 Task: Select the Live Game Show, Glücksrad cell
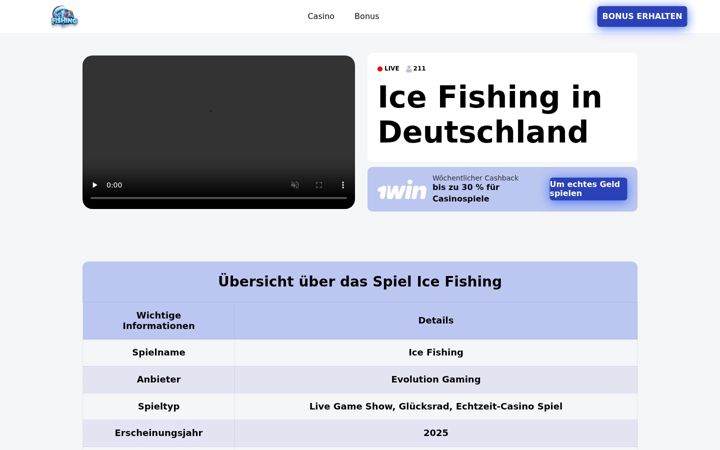coord(436,406)
